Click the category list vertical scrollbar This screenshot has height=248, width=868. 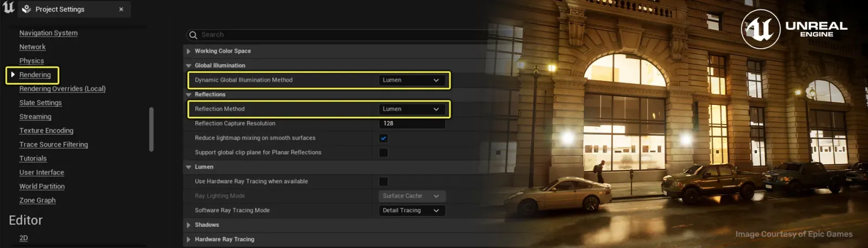pos(151,129)
